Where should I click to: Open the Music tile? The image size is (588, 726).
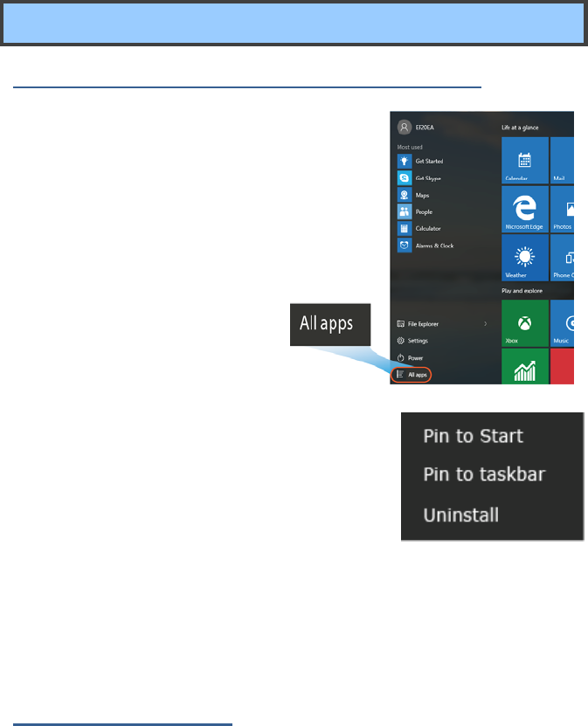click(x=562, y=323)
